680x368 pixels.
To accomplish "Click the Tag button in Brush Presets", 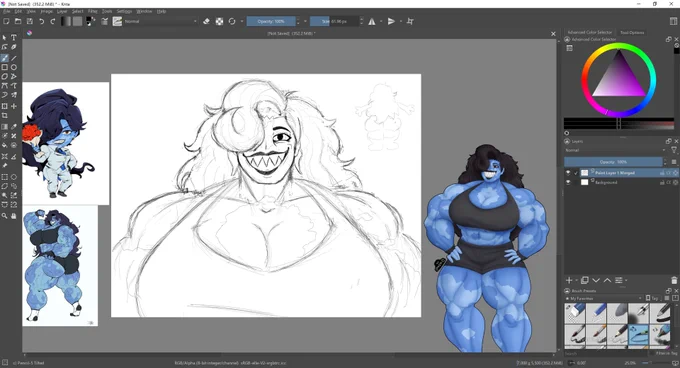I will click(x=652, y=299).
